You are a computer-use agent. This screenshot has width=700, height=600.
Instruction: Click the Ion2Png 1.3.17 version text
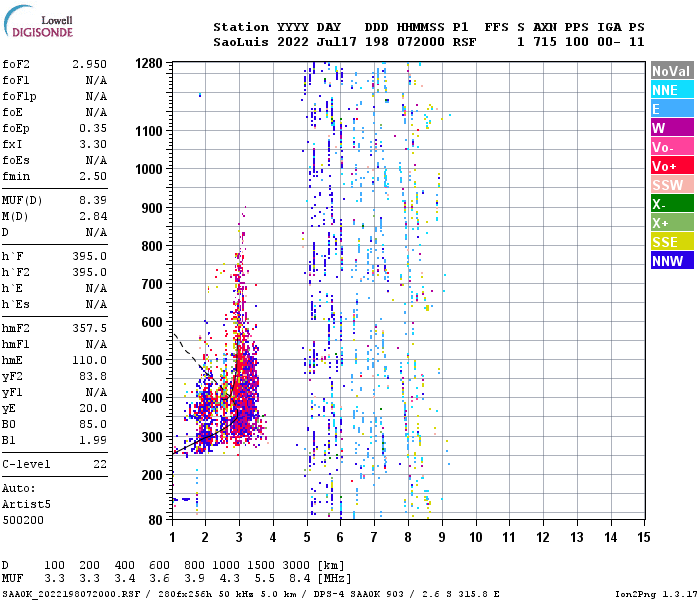656,594
